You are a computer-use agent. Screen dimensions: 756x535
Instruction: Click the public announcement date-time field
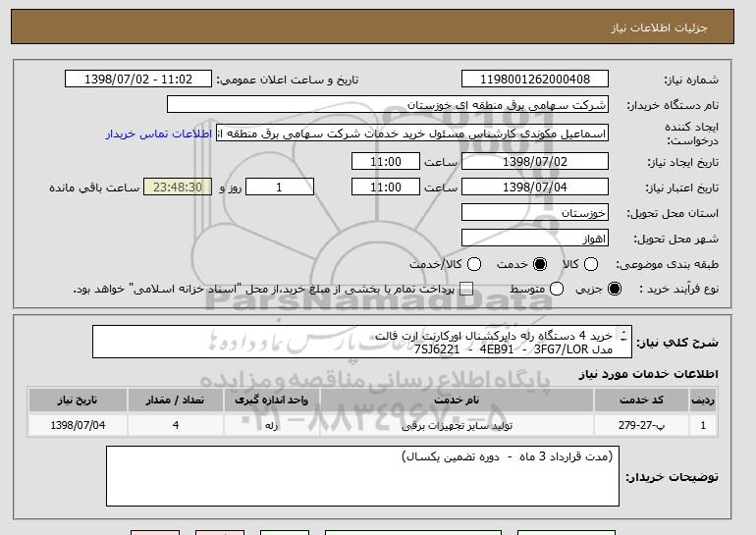point(138,80)
